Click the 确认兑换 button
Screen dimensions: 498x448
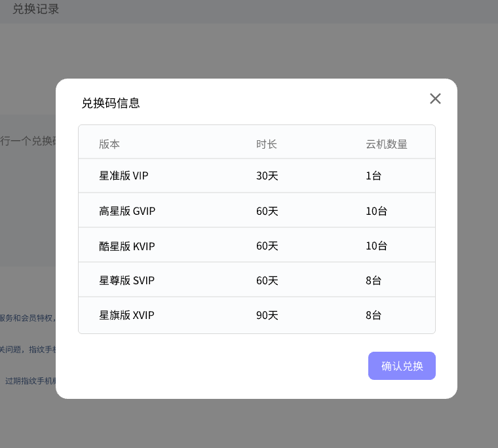(402, 366)
